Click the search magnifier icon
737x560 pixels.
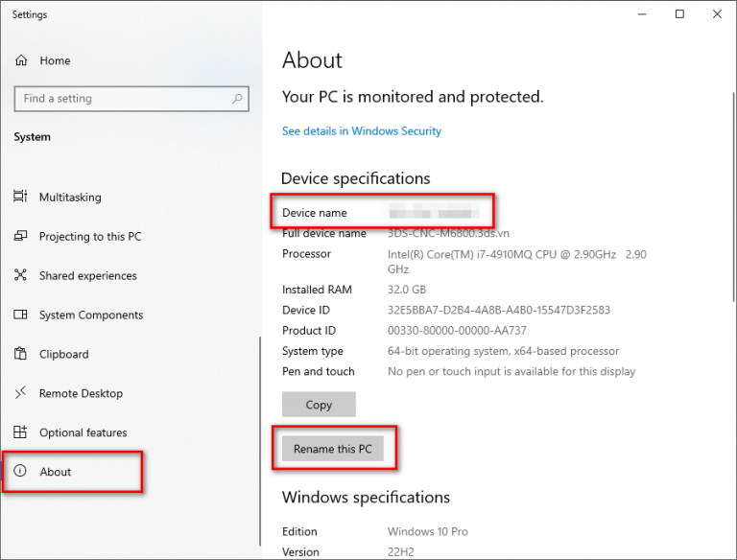(237, 99)
